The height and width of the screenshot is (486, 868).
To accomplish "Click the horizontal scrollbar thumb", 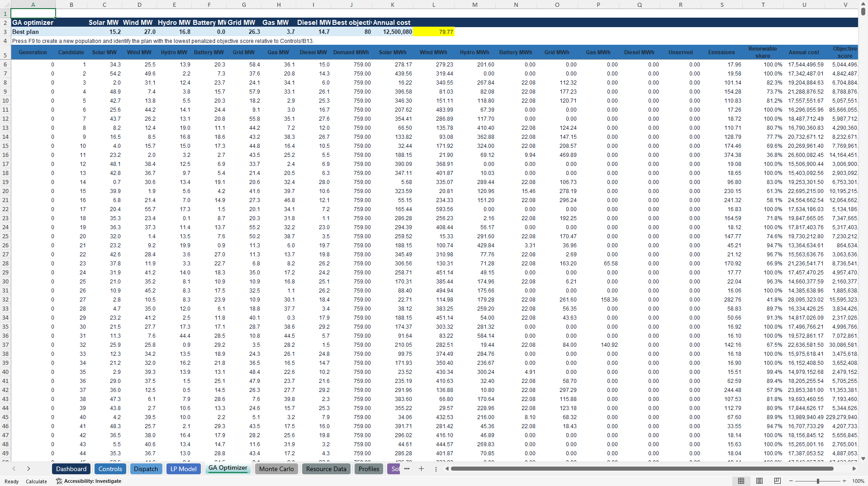I will click(642, 469).
